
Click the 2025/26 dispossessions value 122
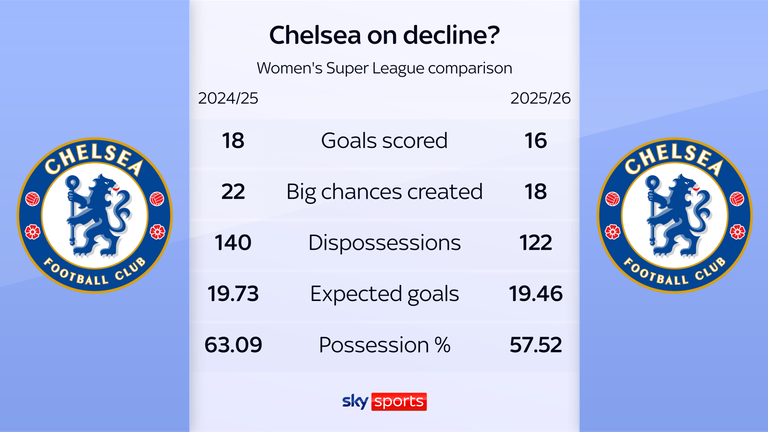[536, 243]
